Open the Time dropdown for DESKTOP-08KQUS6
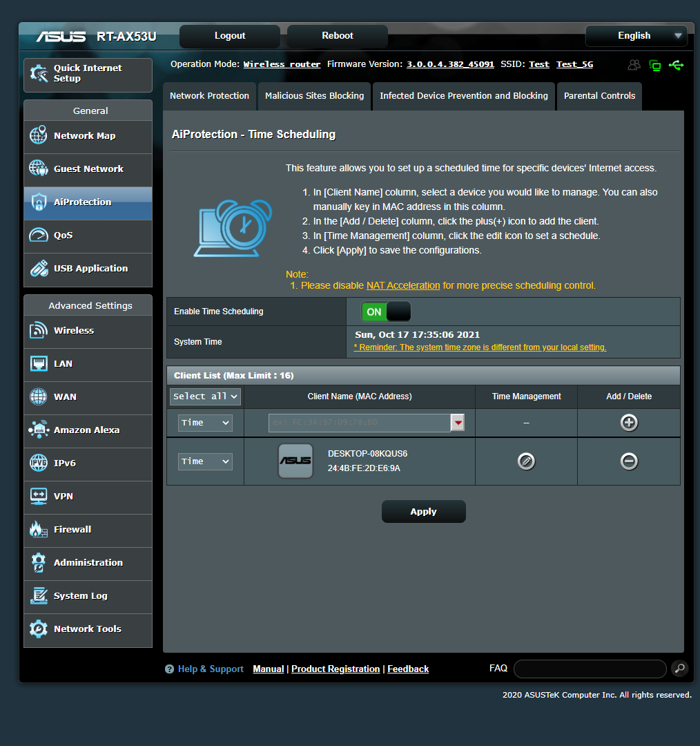The image size is (700, 746). pos(205,461)
